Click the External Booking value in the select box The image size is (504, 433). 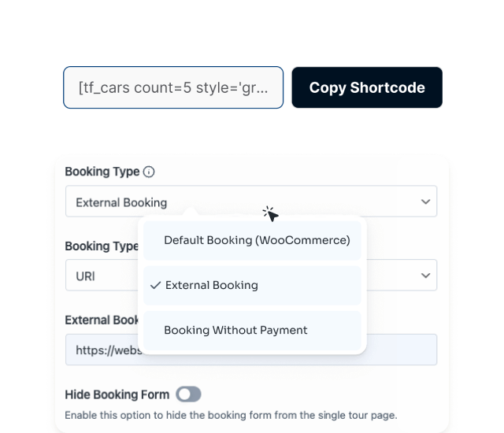point(121,202)
